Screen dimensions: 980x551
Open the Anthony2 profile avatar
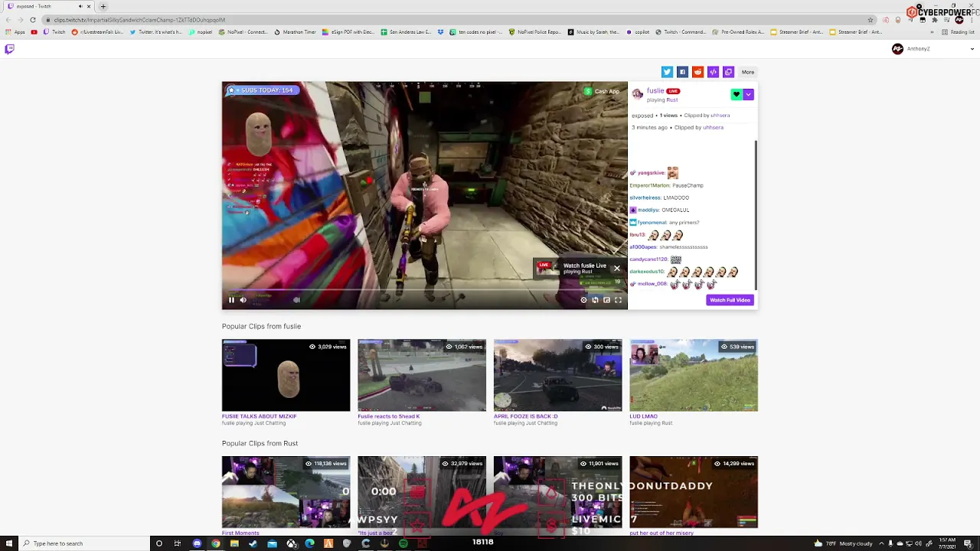click(897, 49)
